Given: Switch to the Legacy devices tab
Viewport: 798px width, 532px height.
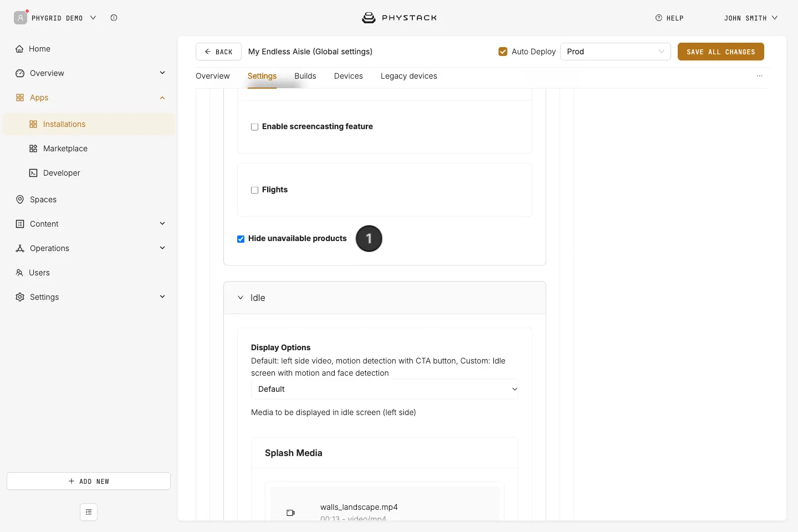Looking at the screenshot, I should [x=409, y=76].
